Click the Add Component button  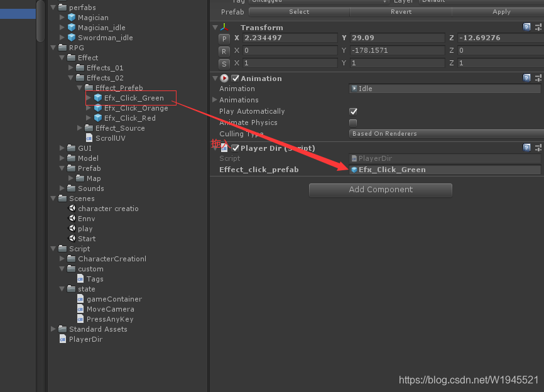click(381, 190)
